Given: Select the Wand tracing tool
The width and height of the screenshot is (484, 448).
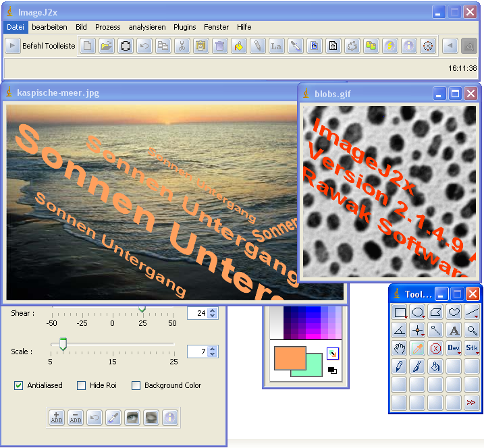Looking at the screenshot, I should point(435,331).
